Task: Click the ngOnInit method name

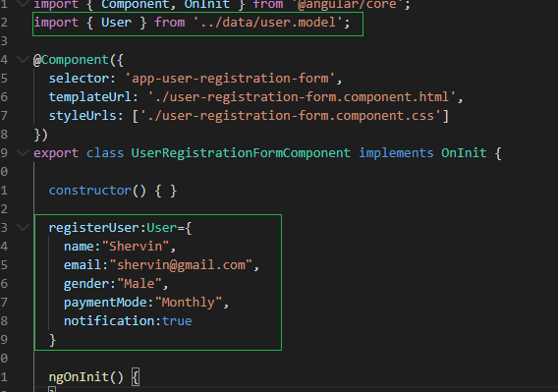Action: [79, 376]
